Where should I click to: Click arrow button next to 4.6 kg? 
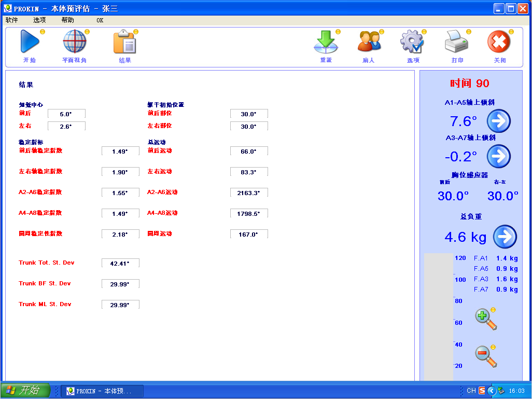point(505,237)
